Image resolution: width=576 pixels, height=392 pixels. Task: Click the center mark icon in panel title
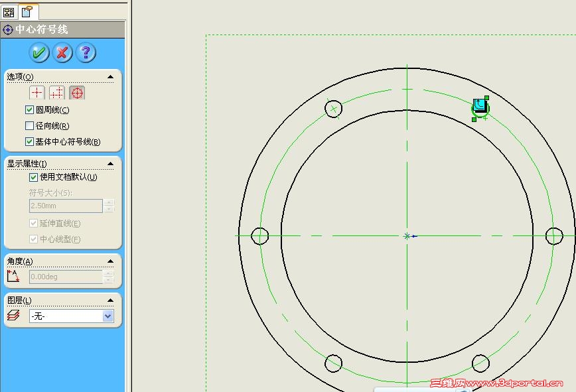coord(8,30)
